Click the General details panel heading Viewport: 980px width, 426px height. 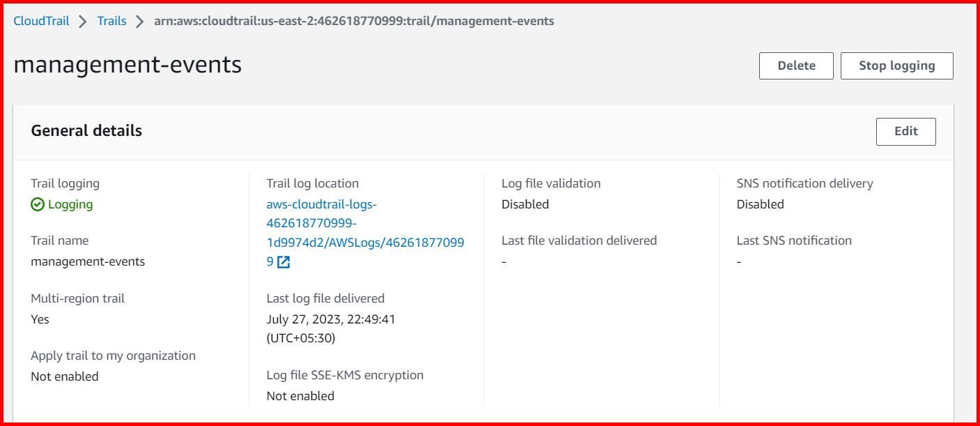pyautogui.click(x=86, y=130)
